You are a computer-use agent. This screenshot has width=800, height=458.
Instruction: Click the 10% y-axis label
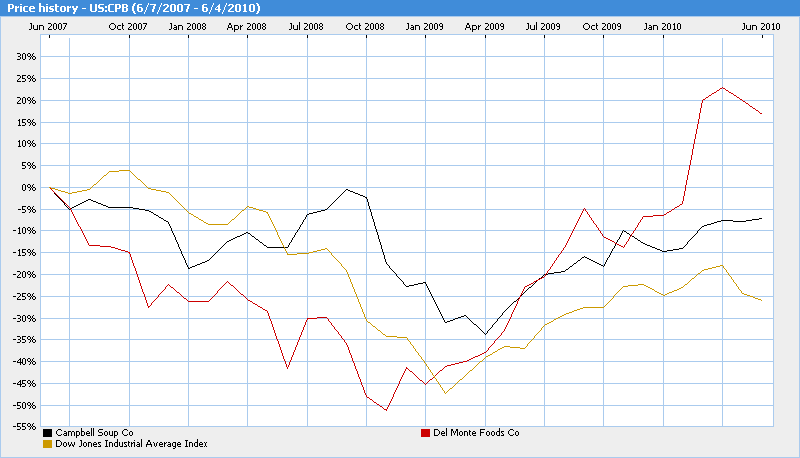tap(27, 144)
